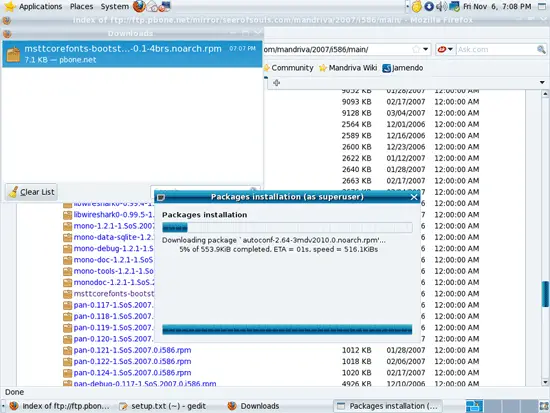Image resolution: width=550 pixels, height=413 pixels.
Task: Click the vertical scrollbar thumb in Firefox
Action: point(545,294)
